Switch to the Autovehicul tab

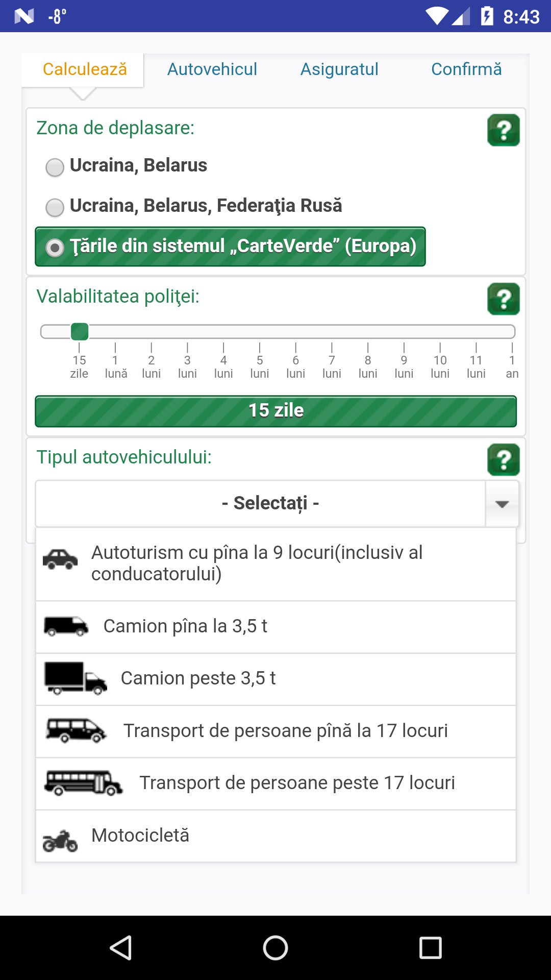click(x=212, y=69)
